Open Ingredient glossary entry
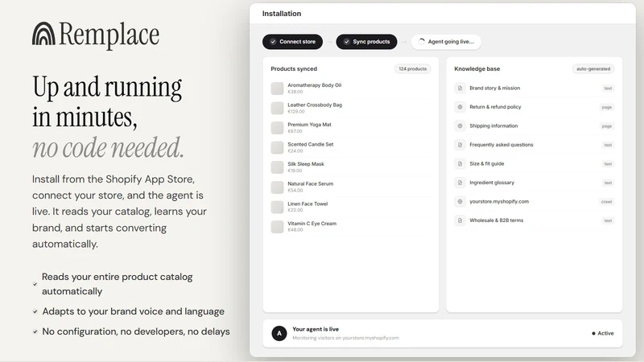This screenshot has width=644, height=362. click(x=534, y=183)
